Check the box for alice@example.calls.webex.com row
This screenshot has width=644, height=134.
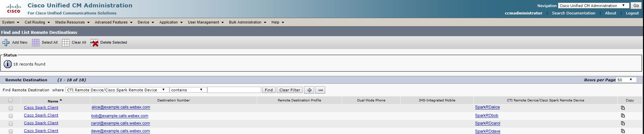pos(11,108)
